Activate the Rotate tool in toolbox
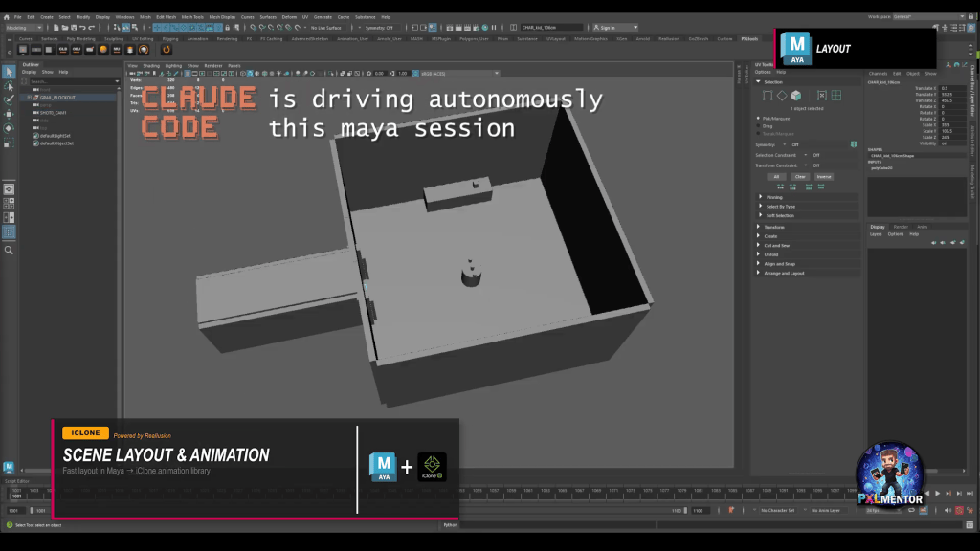The image size is (980, 551). [x=9, y=129]
